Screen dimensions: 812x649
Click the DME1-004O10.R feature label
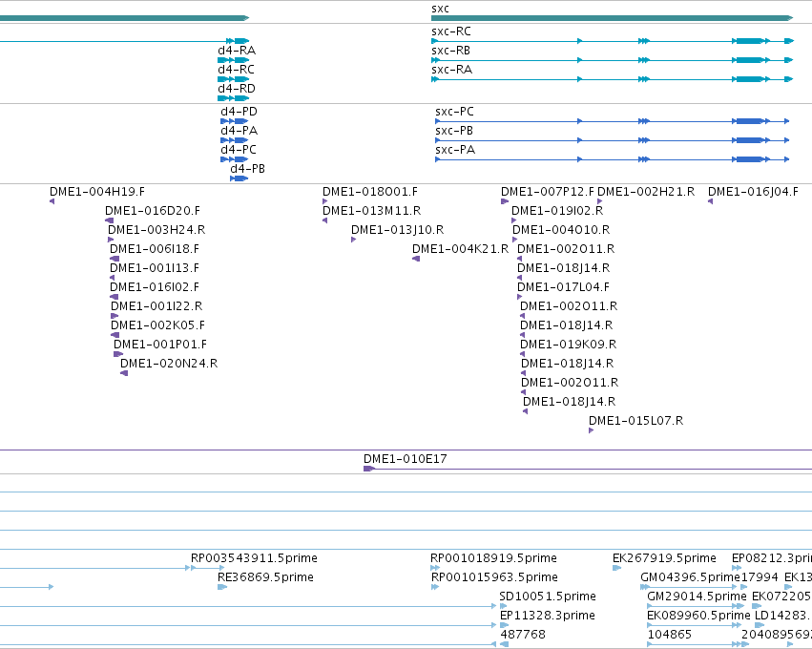(561, 231)
